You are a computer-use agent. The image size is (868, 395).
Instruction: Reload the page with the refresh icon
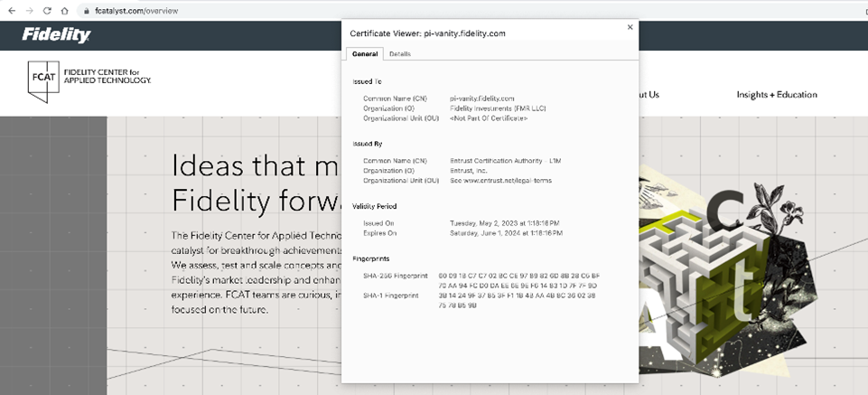click(x=47, y=11)
